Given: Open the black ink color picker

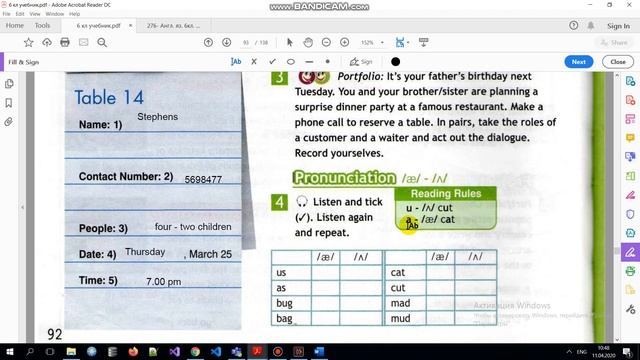Looking at the screenshot, I should point(396,62).
